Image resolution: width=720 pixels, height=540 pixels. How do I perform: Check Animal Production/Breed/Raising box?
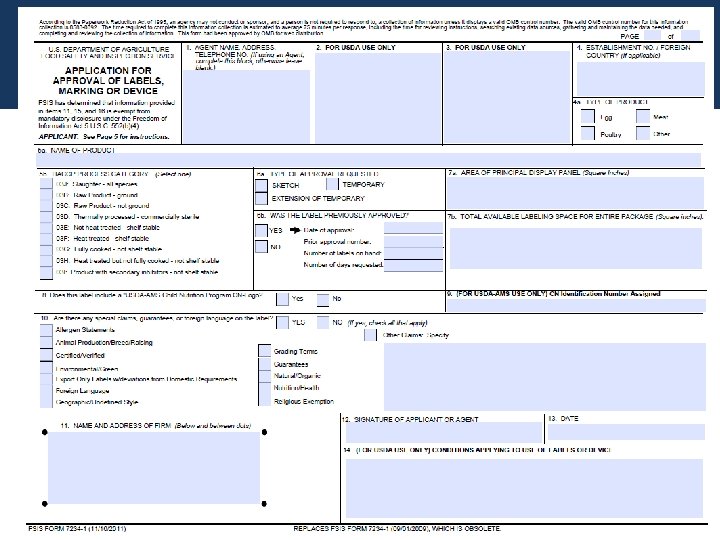click(46, 342)
